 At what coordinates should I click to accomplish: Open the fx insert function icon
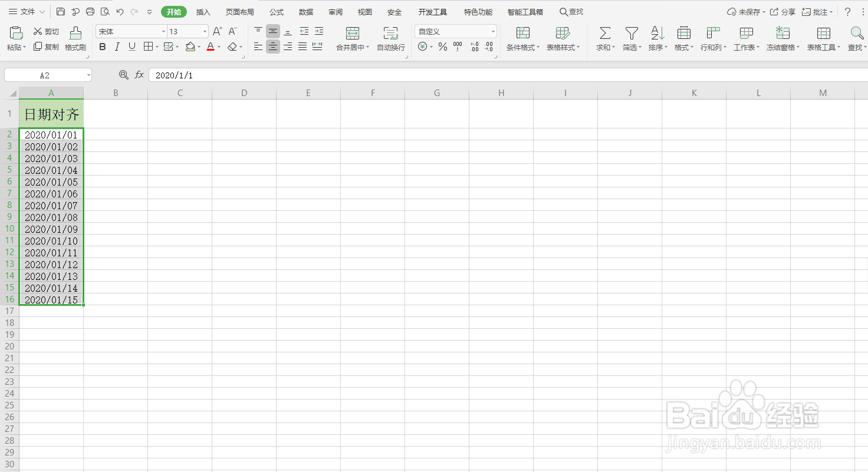139,75
